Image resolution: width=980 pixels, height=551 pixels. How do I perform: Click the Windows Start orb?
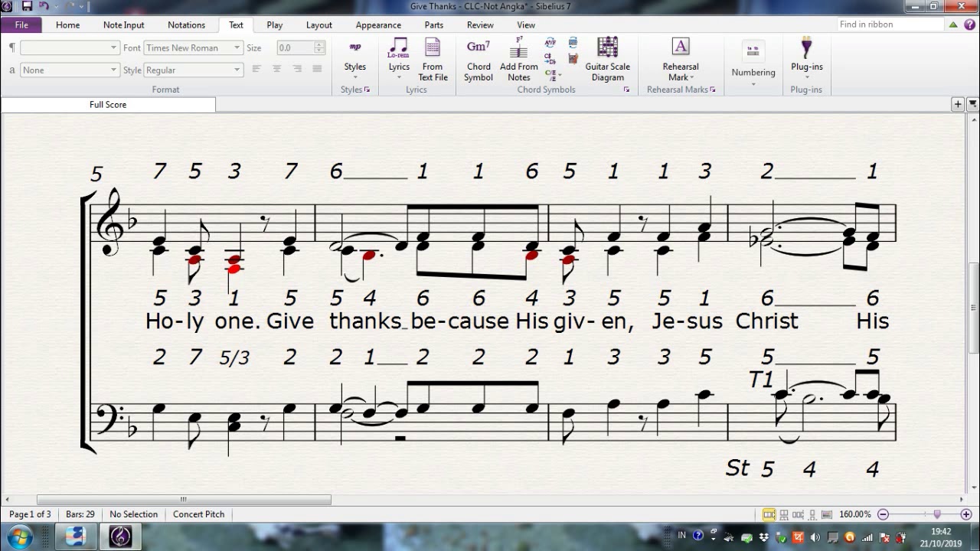coord(20,536)
